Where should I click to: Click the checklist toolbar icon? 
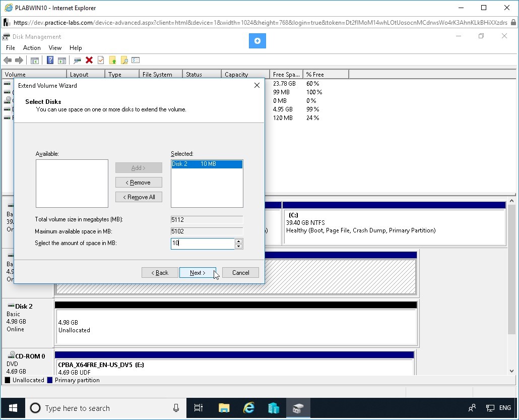(x=136, y=60)
